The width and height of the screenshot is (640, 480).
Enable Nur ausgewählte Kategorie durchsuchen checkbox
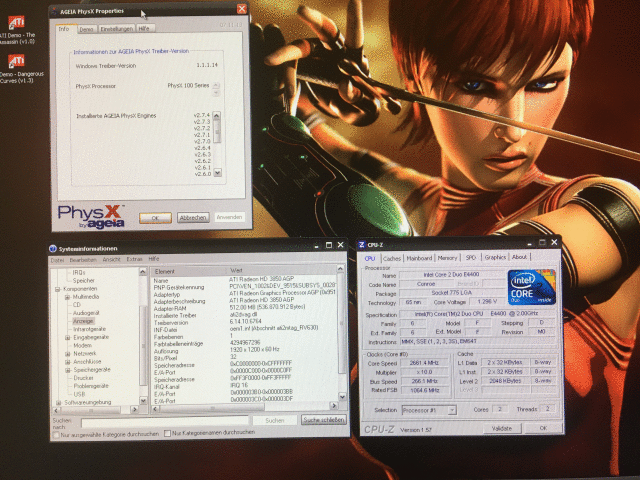56,435
